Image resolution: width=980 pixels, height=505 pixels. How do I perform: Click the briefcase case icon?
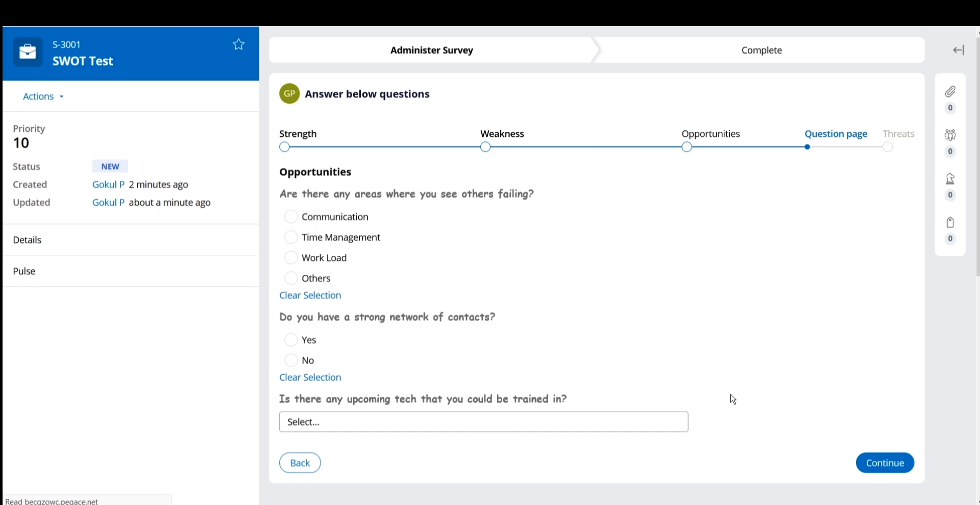pyautogui.click(x=28, y=52)
